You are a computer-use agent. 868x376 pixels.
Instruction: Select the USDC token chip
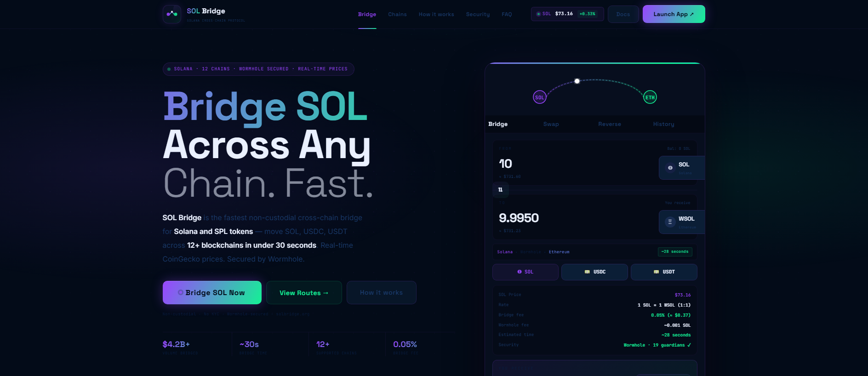[x=594, y=272]
